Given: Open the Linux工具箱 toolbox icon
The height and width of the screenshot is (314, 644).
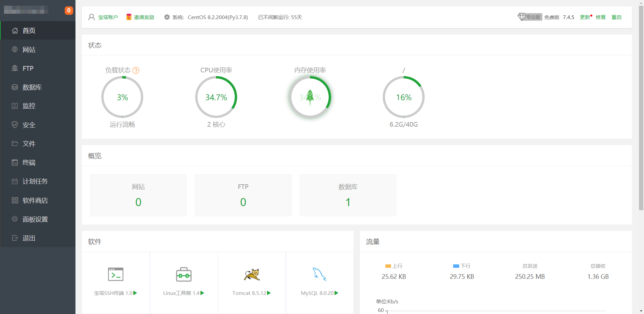Looking at the screenshot, I should [184, 274].
